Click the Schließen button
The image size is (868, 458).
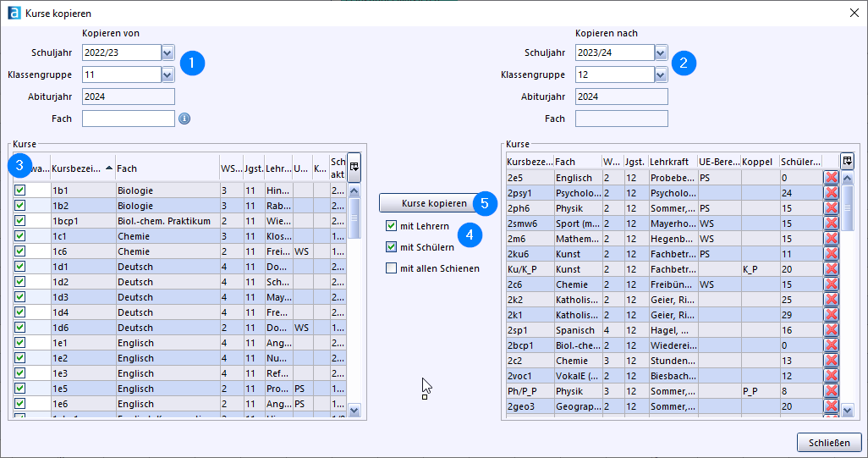(829, 443)
